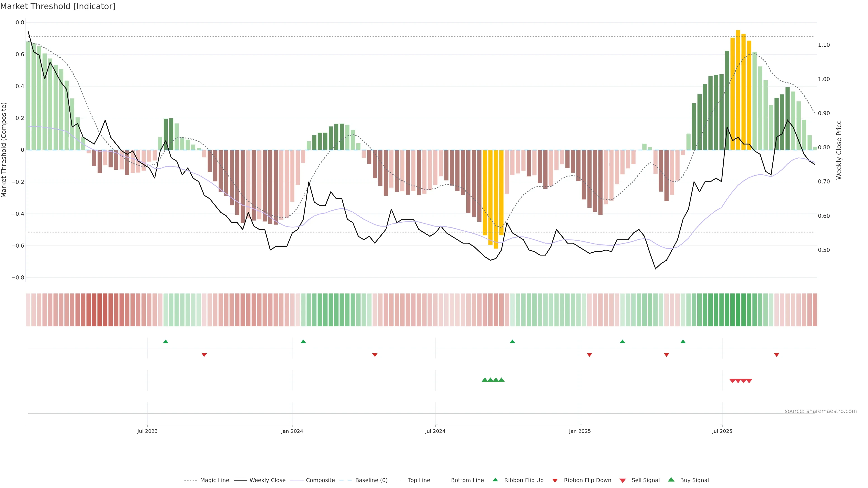Image resolution: width=868 pixels, height=488 pixels.
Task: Click the Jul 2024 x-axis label
Action: click(x=435, y=431)
